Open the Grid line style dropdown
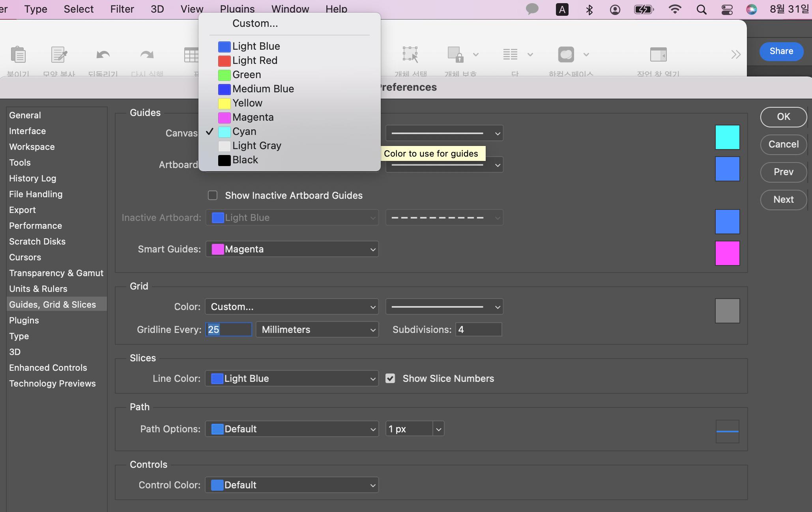Screen dimensions: 812x512 click(444, 306)
